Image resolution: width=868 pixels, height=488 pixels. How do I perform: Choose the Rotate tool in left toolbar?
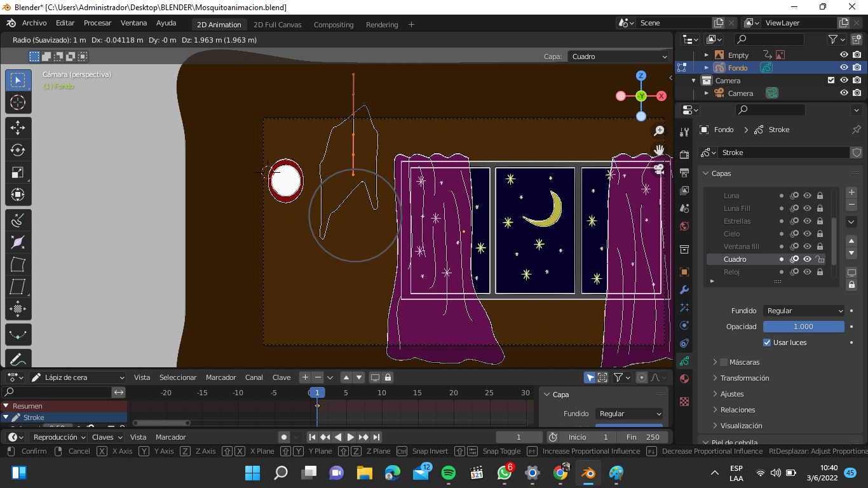(x=18, y=150)
